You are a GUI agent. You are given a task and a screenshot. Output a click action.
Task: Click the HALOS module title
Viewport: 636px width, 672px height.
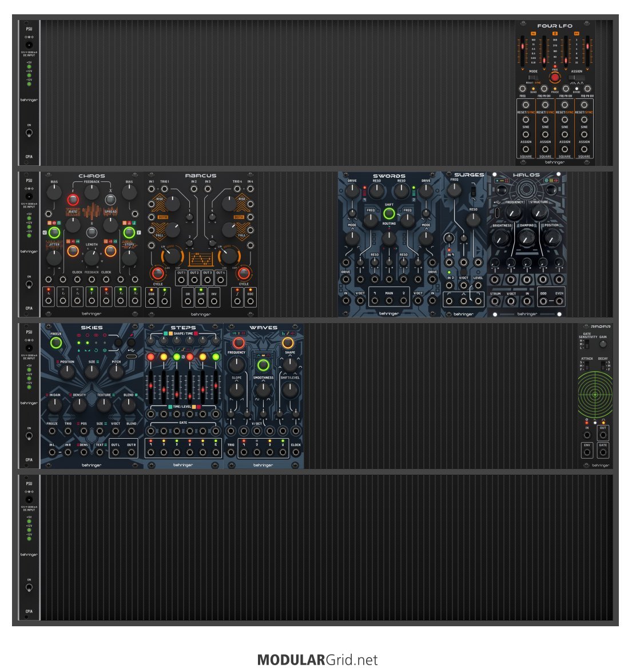coord(526,175)
